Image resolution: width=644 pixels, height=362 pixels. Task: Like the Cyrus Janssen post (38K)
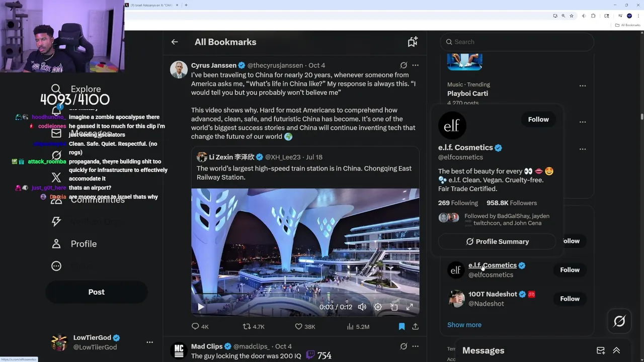[x=305, y=326]
